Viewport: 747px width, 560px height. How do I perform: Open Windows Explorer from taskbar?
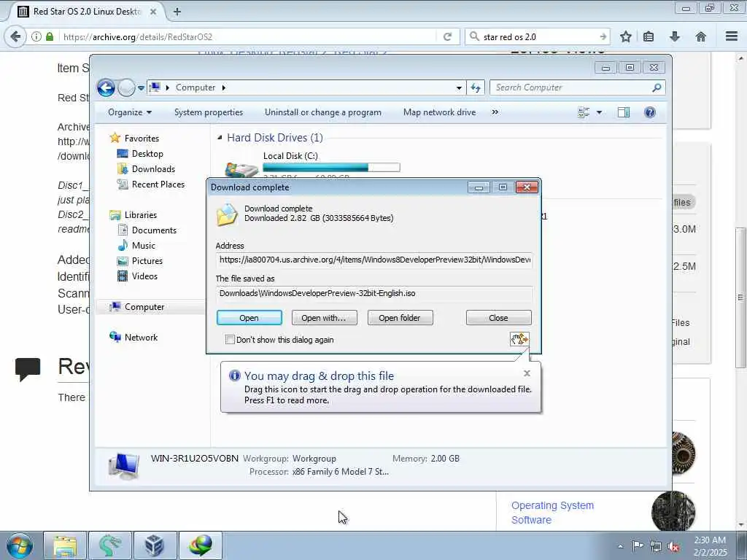65,545
